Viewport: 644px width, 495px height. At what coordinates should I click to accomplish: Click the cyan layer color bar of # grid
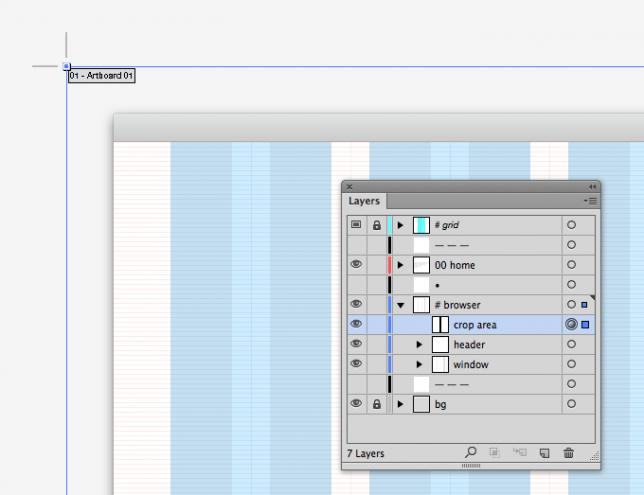[390, 225]
